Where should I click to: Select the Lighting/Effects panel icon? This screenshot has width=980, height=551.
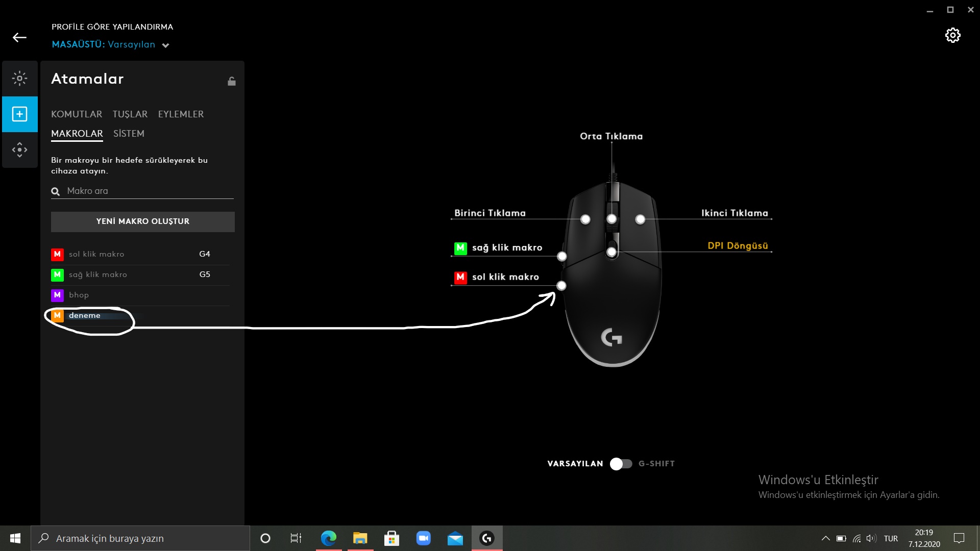[19, 79]
